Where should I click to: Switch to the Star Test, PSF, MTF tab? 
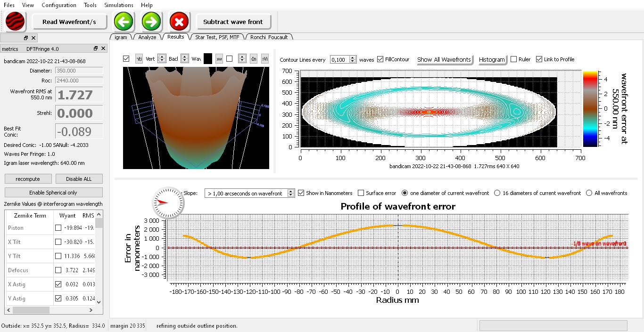217,37
